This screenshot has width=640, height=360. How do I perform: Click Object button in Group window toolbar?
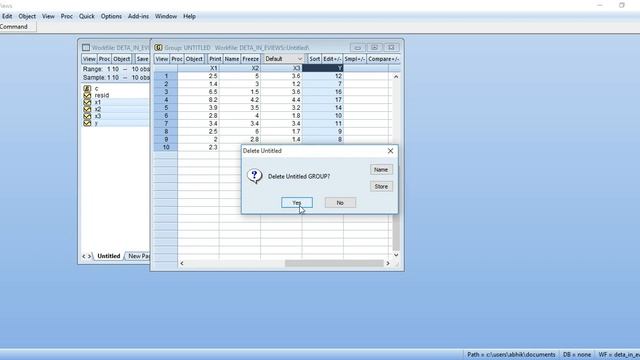(x=194, y=59)
